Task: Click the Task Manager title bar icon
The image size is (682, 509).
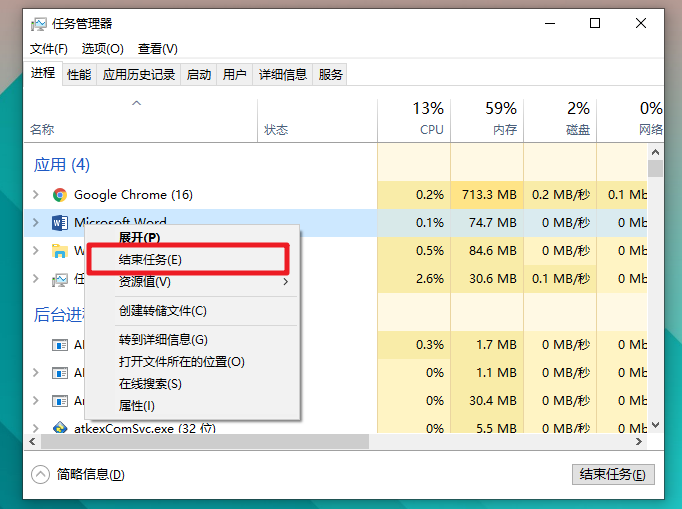Action: [38, 23]
